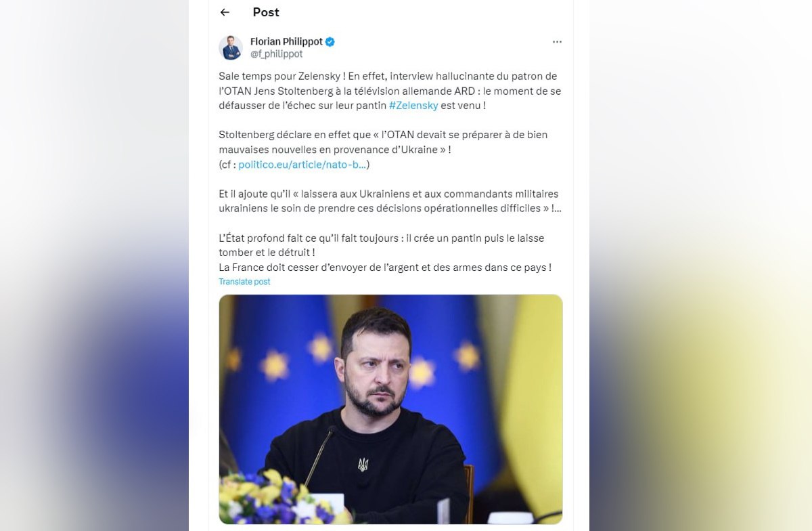The height and width of the screenshot is (531, 812).
Task: Go back using the left arrow icon
Action: pyautogui.click(x=225, y=12)
